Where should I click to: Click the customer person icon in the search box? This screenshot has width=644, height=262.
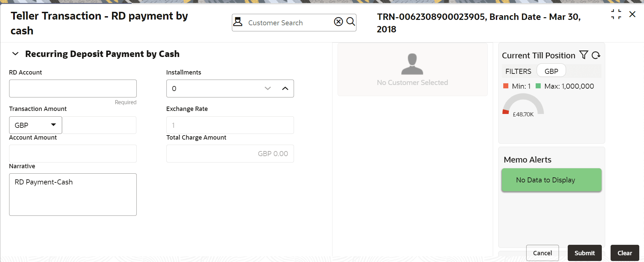point(238,22)
